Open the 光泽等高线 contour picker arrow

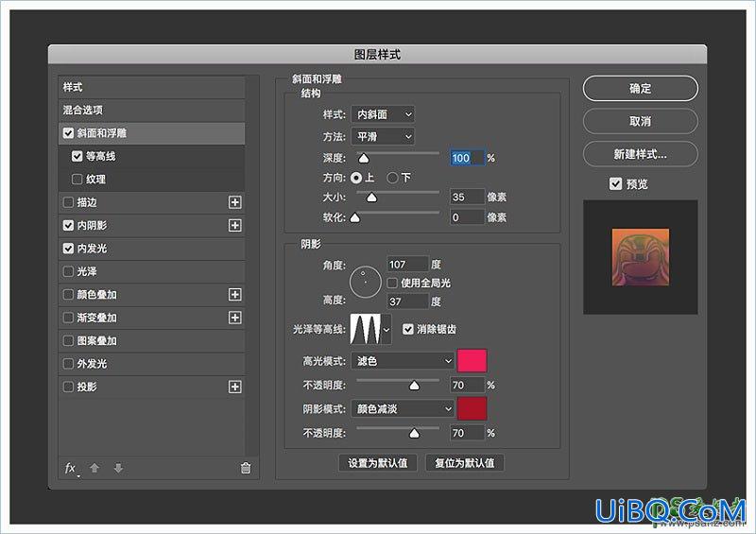[x=387, y=330]
